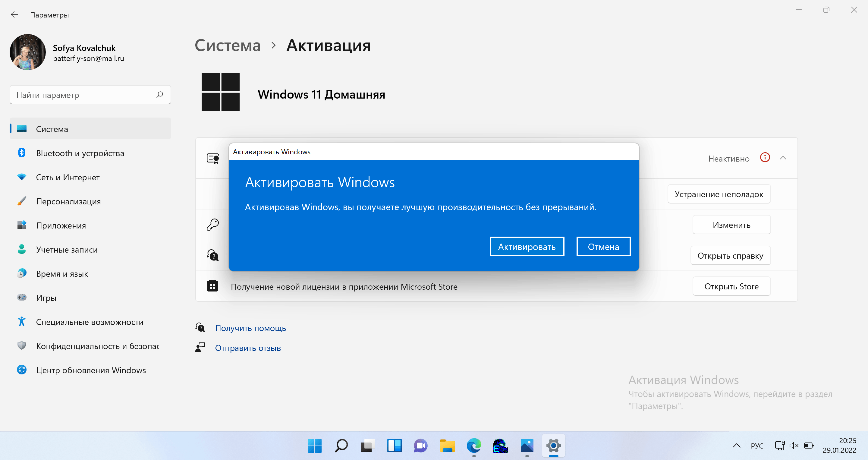Open the Windows Start menu
868x460 pixels.
[315, 446]
